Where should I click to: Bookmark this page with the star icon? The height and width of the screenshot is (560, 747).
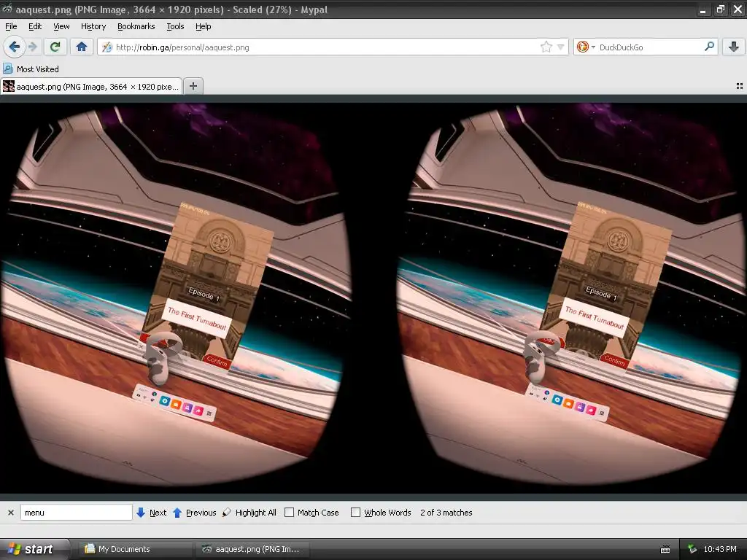pyautogui.click(x=546, y=47)
